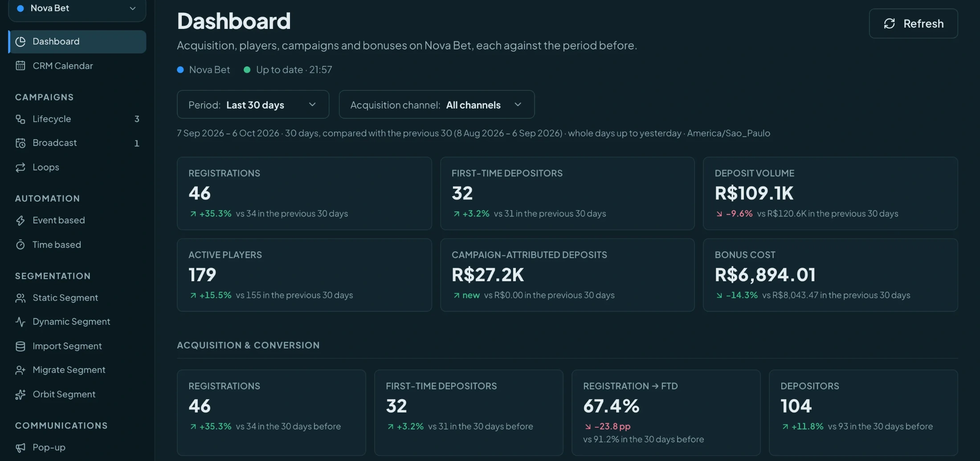Click the Active Players 179 value
980x461 pixels.
pos(202,275)
